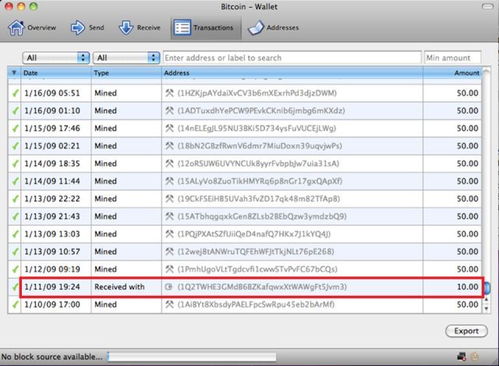
Task: Click mining pickaxe icon on 1/16/09 01:10 row
Action: [169, 111]
